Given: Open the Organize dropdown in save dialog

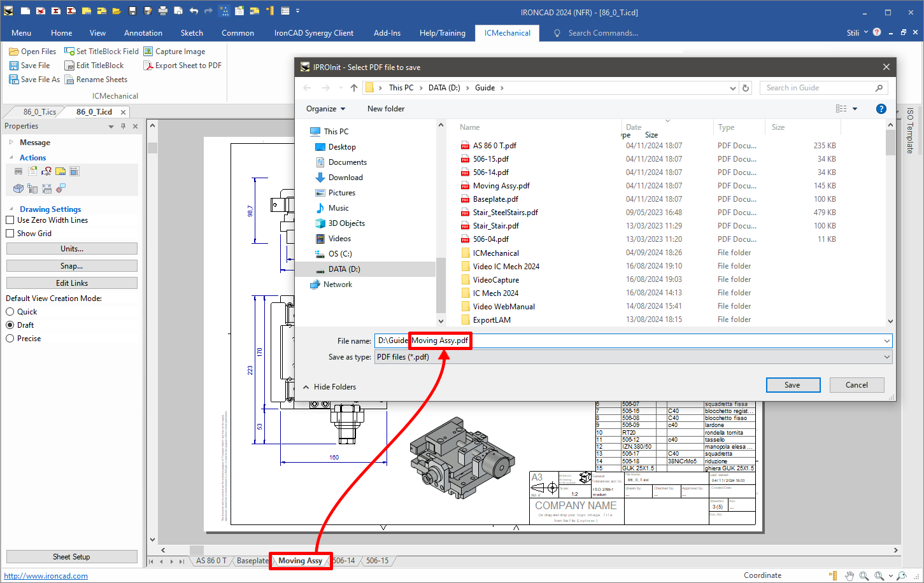Looking at the screenshot, I should coord(326,109).
